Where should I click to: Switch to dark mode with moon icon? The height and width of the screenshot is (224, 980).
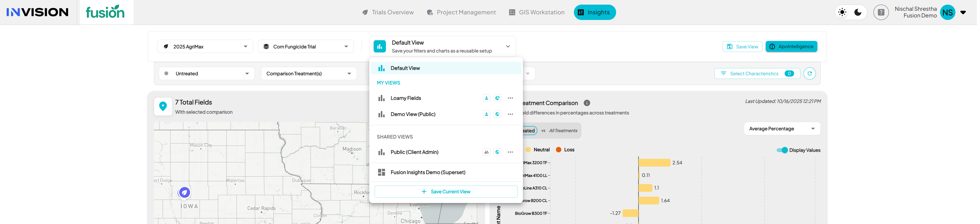click(x=858, y=13)
